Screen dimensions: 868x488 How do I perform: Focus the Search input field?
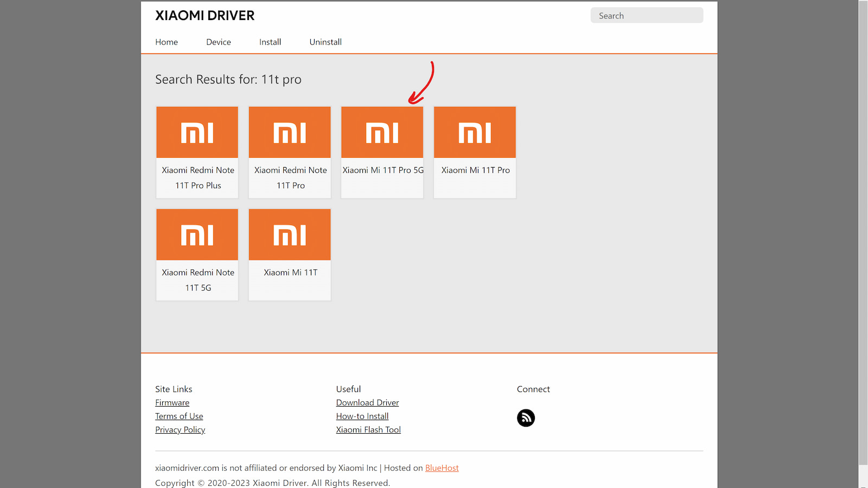tap(647, 16)
